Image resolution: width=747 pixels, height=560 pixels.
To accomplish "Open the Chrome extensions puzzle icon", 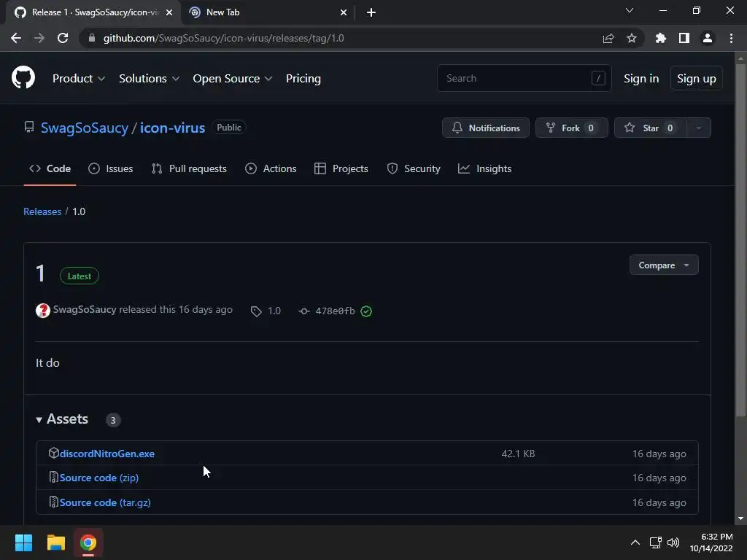I will (661, 38).
